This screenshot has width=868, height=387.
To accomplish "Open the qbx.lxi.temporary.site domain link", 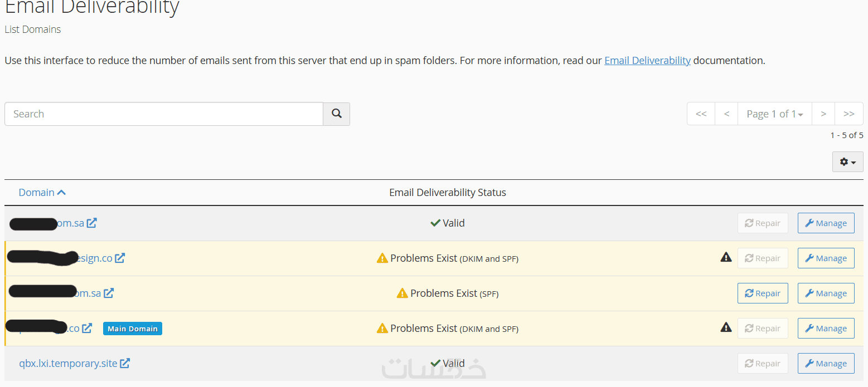I will pos(68,363).
